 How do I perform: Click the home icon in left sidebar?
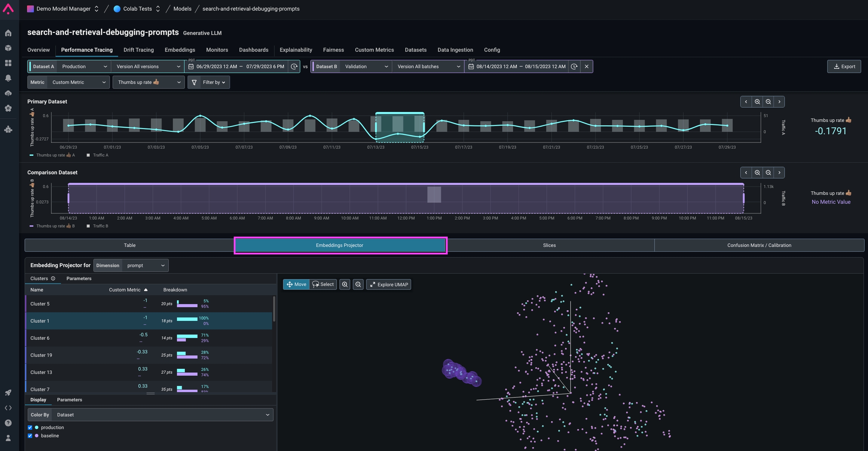8,33
